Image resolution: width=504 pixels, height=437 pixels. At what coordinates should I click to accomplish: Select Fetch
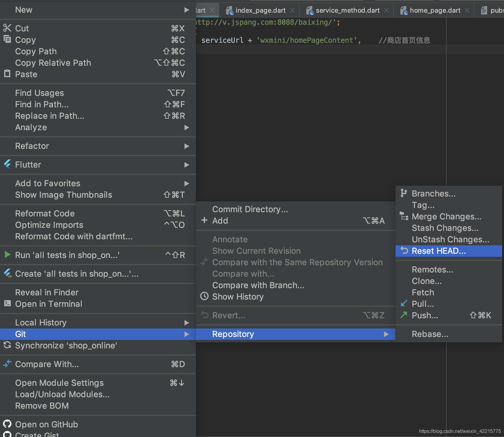[449, 292]
